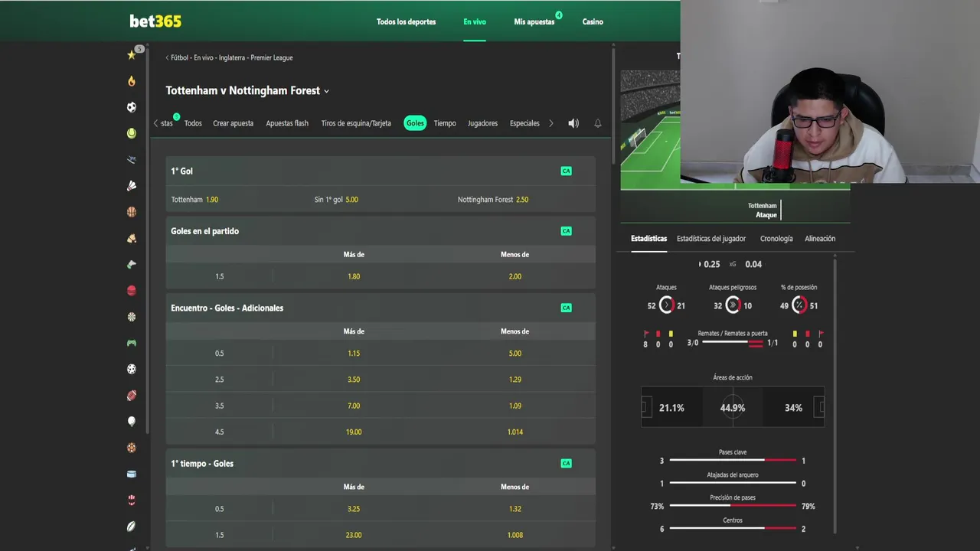This screenshot has height=551, width=980.
Task: Select the horse racing sport icon
Action: click(x=132, y=238)
